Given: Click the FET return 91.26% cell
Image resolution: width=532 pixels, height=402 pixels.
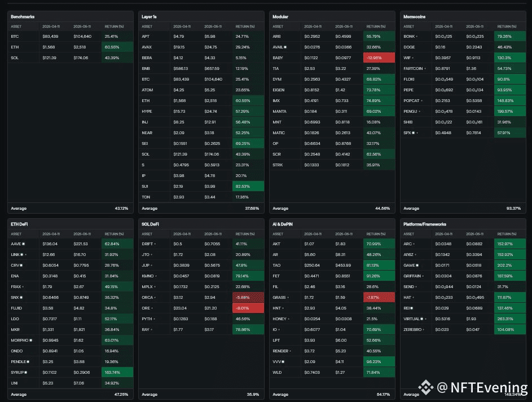Looking at the screenshot, I should [x=379, y=276].
